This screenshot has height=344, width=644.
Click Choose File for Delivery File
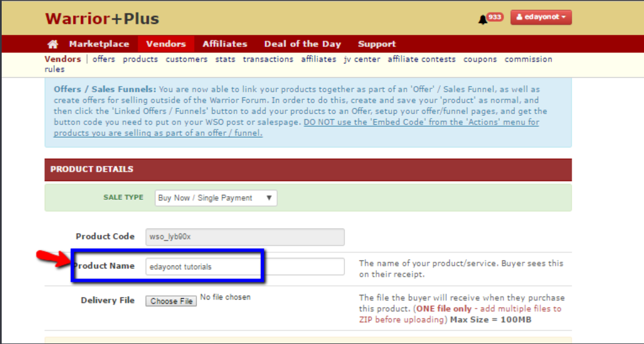[x=171, y=301]
